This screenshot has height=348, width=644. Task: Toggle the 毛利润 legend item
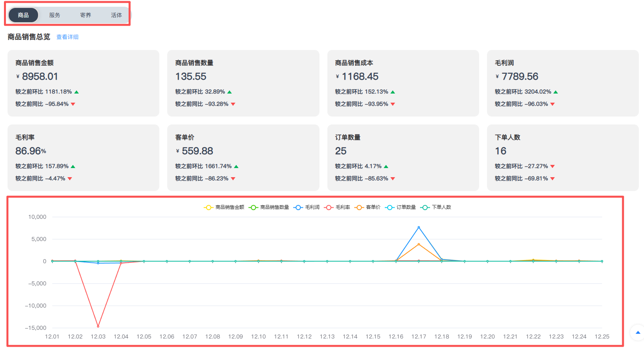pos(307,207)
